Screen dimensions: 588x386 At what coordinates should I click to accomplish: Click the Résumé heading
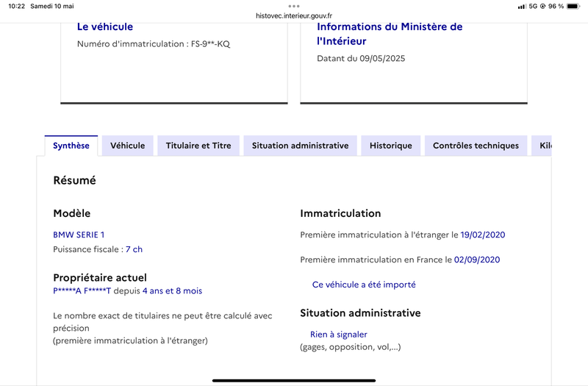click(75, 180)
